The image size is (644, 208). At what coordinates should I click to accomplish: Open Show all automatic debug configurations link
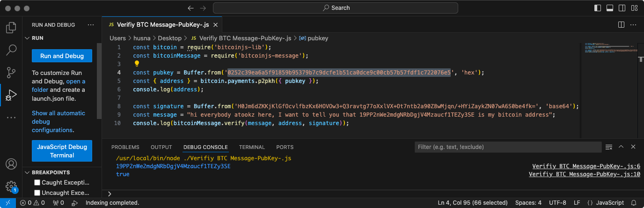click(59, 121)
